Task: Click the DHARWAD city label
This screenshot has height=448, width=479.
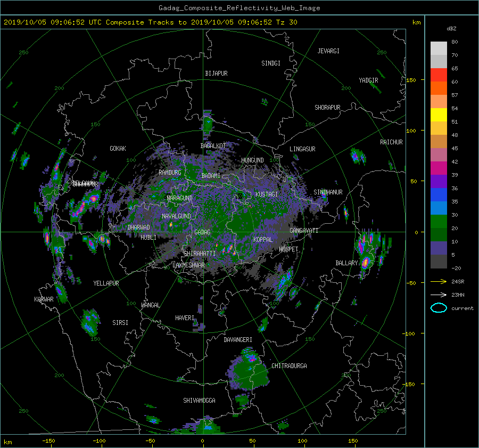Action: 138,227
